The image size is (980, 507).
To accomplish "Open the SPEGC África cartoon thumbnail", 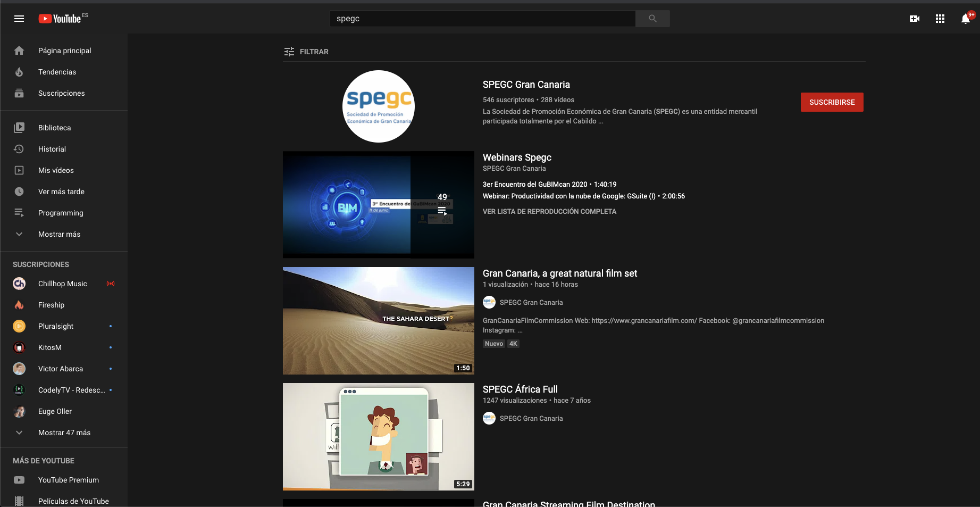I will click(379, 437).
